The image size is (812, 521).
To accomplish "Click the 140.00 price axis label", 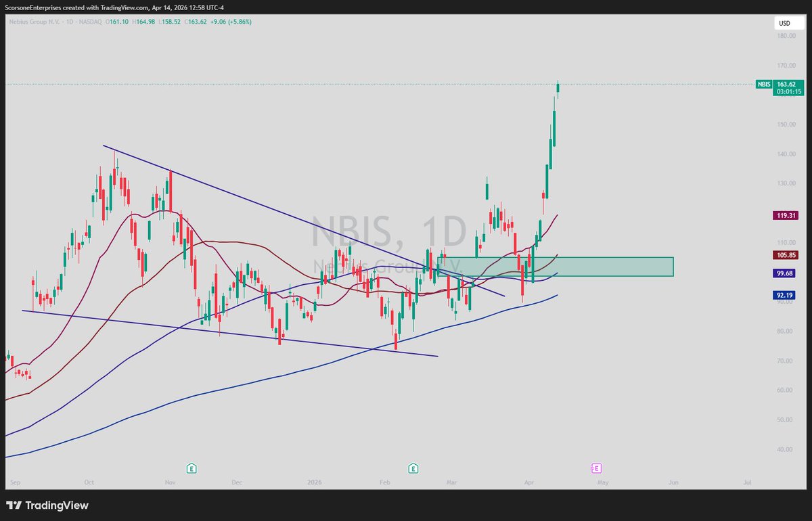I will coord(786,154).
